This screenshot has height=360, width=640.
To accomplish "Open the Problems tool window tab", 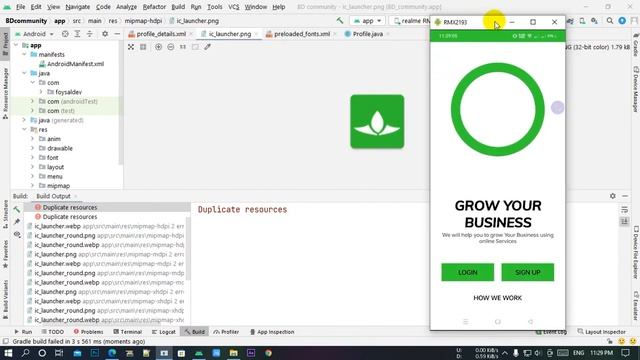I will 88,332.
